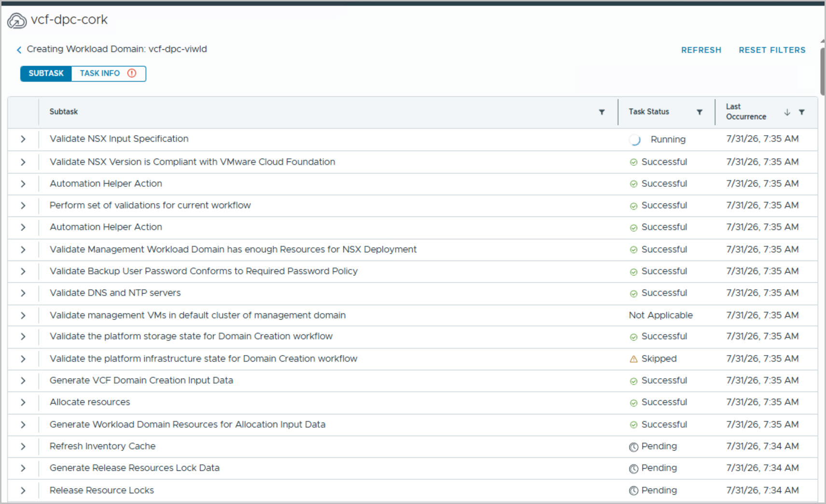Viewport: 826px width, 504px height.
Task: Click the success icon for platform storage state row
Action: (x=633, y=337)
